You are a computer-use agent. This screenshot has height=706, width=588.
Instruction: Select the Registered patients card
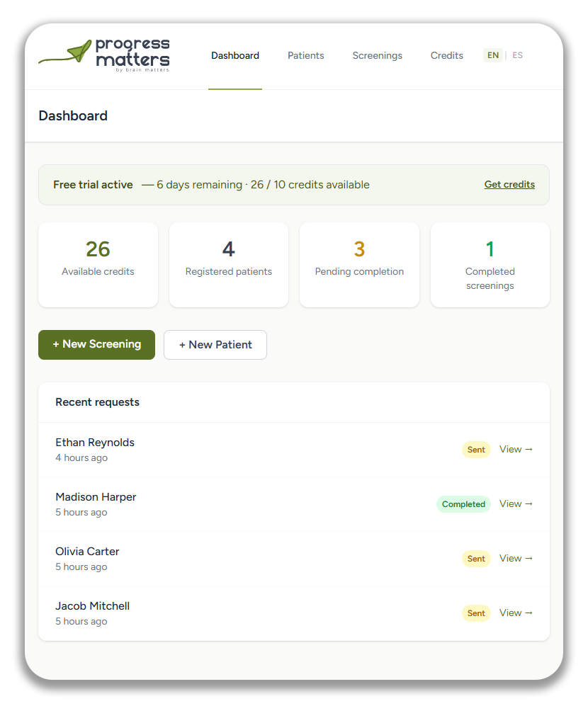[x=229, y=264]
